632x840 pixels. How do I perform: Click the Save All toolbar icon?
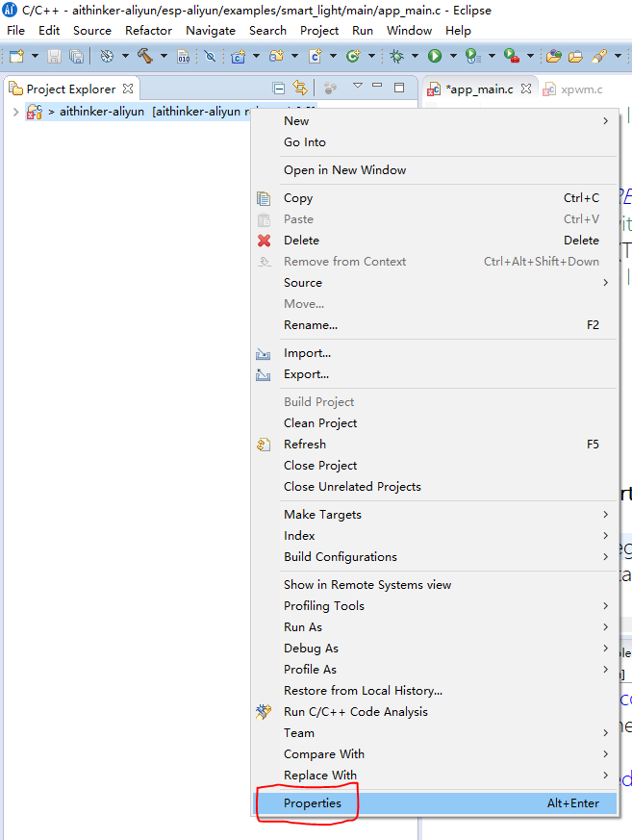(77, 56)
